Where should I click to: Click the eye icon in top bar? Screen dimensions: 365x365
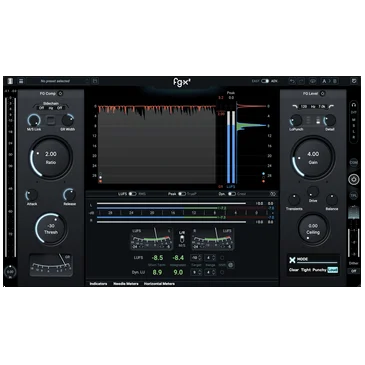313,81
